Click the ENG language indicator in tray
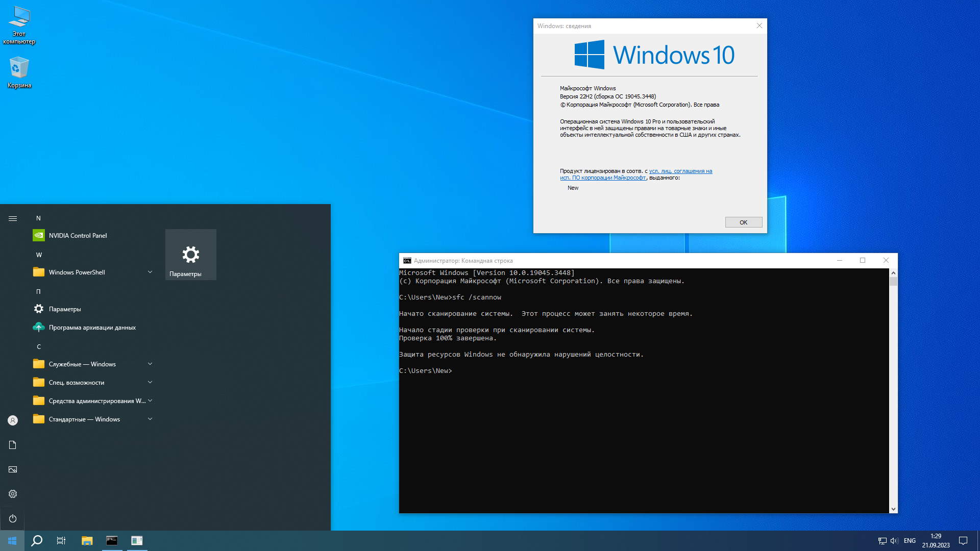The width and height of the screenshot is (980, 551). (x=909, y=541)
